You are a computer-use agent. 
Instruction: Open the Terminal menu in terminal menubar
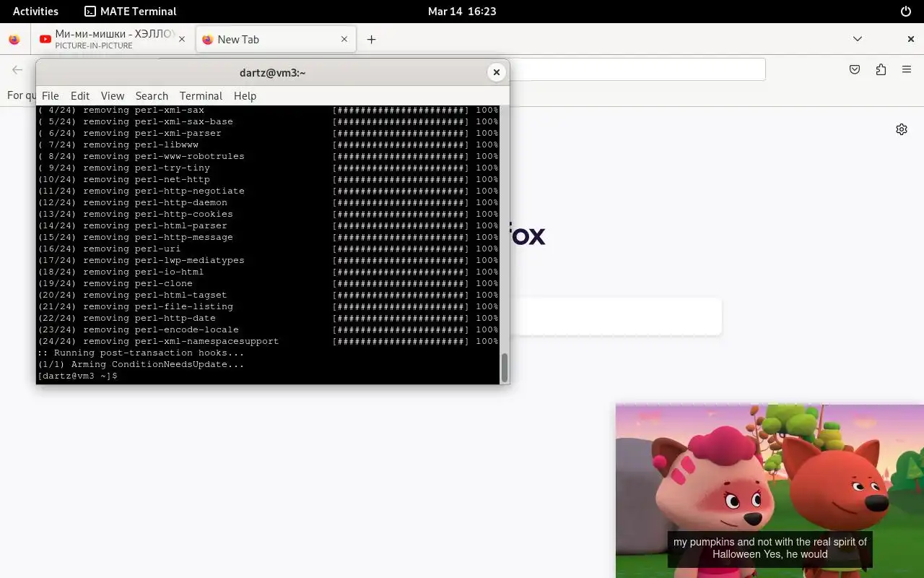click(x=201, y=95)
